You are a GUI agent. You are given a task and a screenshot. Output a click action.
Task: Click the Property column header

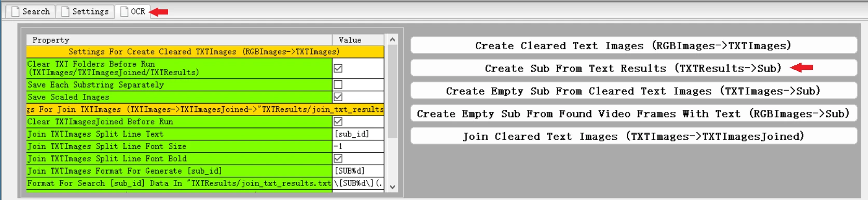click(x=180, y=40)
